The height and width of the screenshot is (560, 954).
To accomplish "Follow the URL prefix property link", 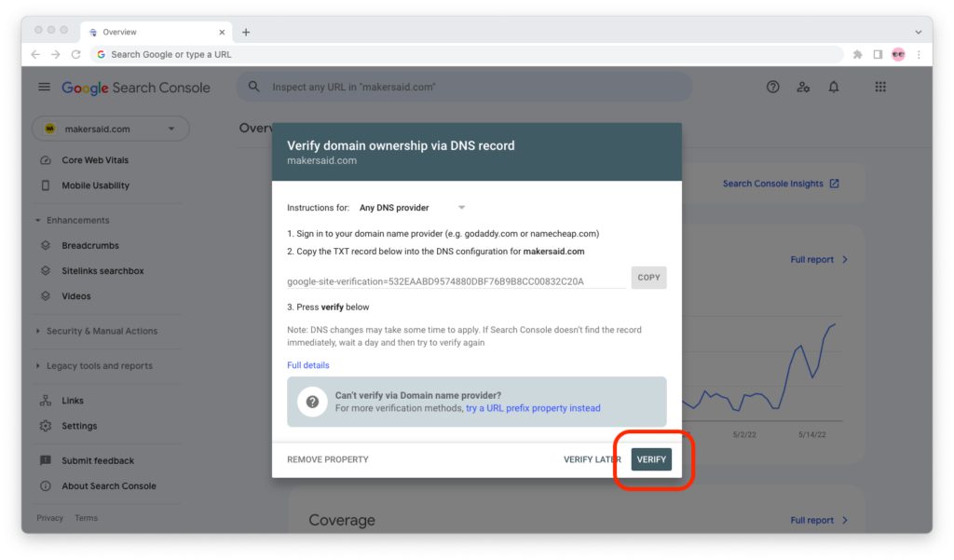I will tap(533, 408).
